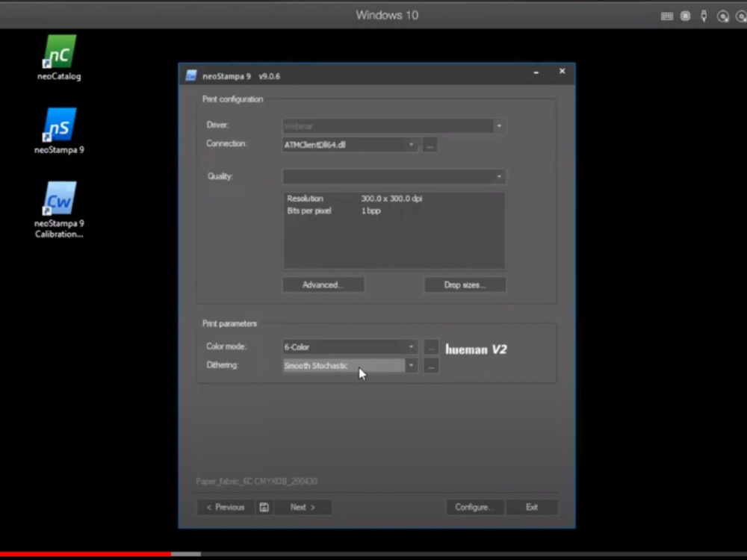This screenshot has height=560, width=747.
Task: Click the Configure... button
Action: tap(474, 507)
